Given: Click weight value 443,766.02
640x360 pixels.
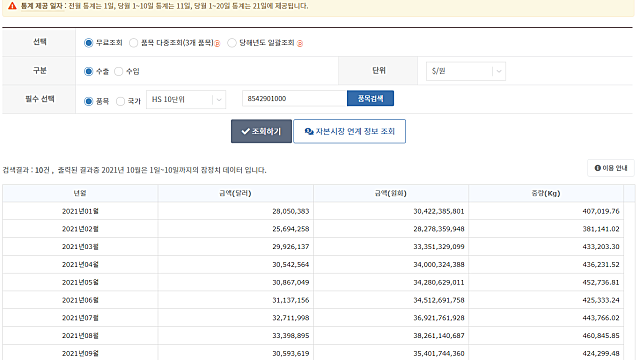Looking at the screenshot, I should click(x=601, y=318).
